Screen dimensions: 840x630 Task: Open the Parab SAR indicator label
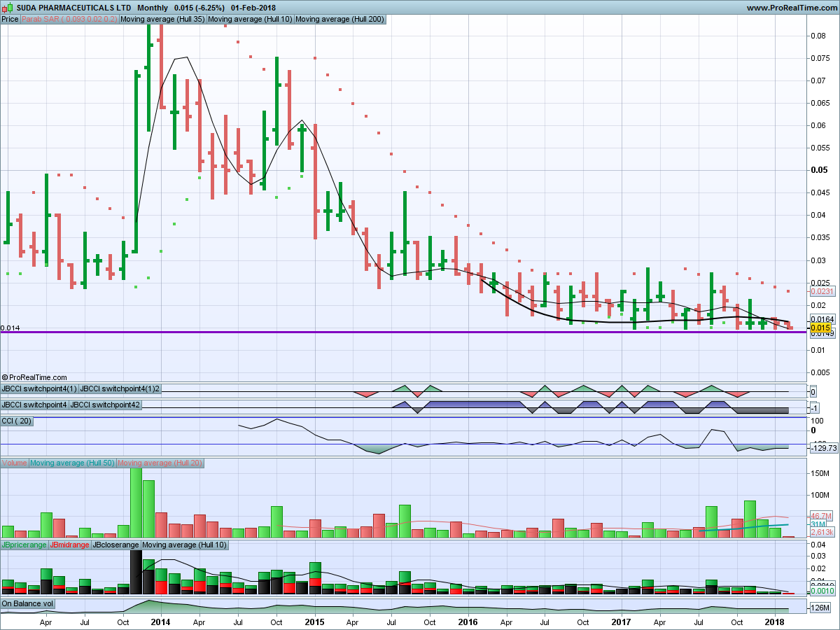pos(69,19)
